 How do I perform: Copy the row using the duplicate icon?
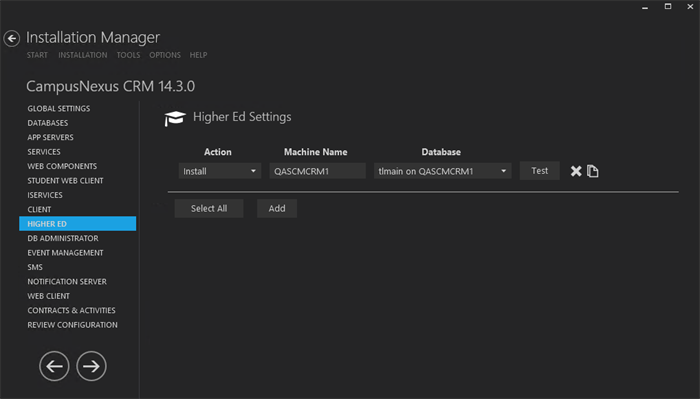592,171
